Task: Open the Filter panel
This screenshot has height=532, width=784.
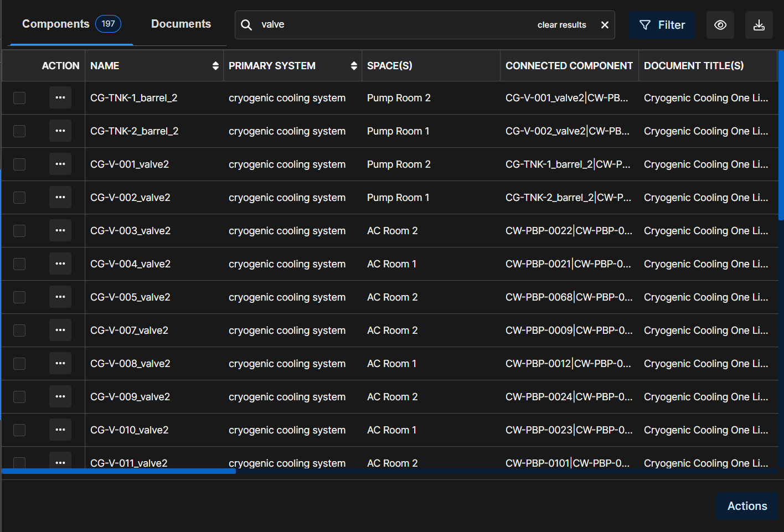Action: point(662,25)
